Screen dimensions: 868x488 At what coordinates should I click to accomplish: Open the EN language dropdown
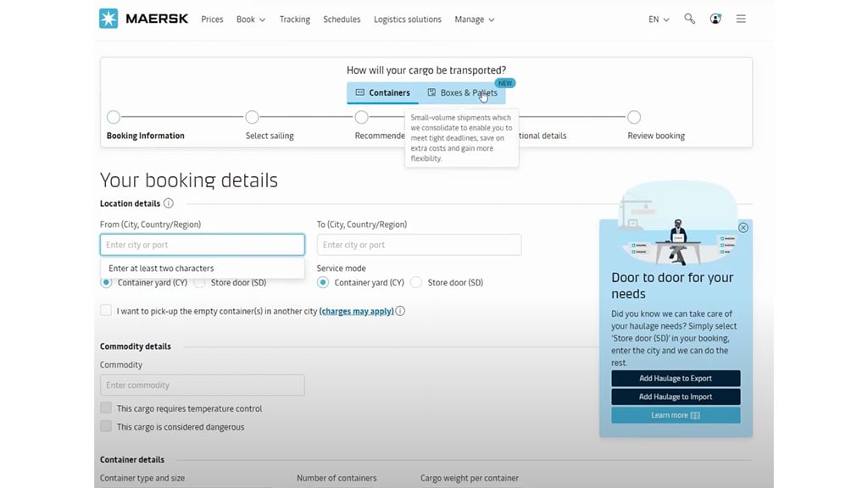coord(658,18)
